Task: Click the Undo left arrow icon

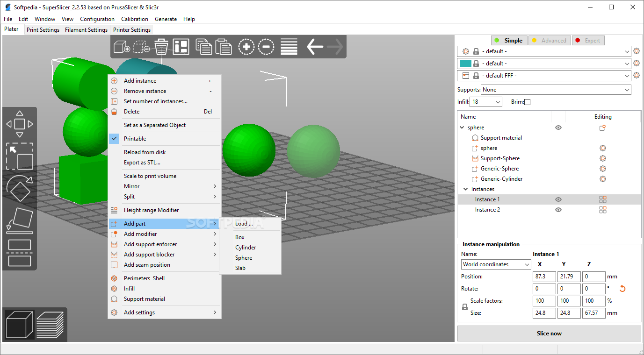Action: [315, 47]
